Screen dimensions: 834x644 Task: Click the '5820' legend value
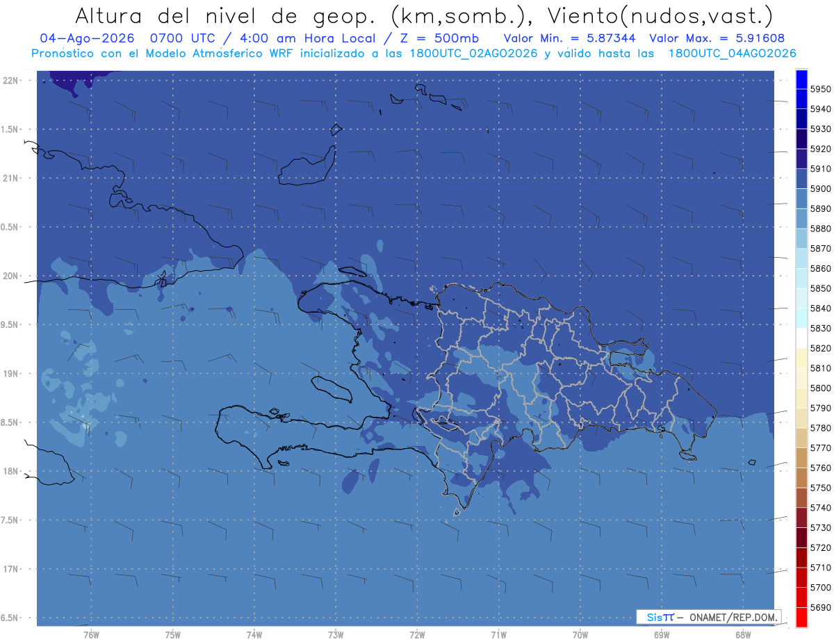pyautogui.click(x=821, y=348)
